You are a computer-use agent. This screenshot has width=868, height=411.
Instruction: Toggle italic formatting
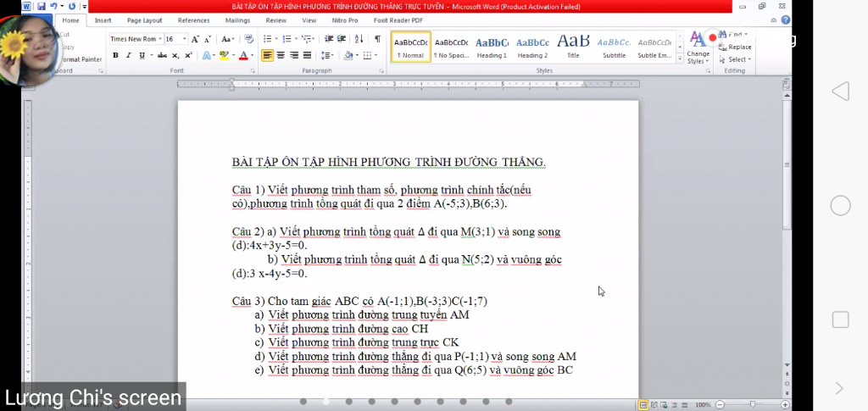pyautogui.click(x=129, y=55)
